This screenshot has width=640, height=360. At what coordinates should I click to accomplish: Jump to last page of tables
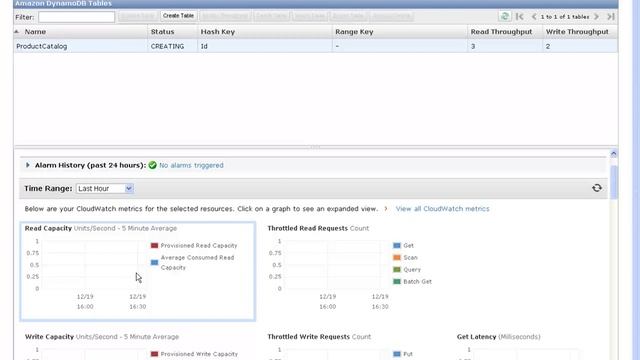pos(611,17)
